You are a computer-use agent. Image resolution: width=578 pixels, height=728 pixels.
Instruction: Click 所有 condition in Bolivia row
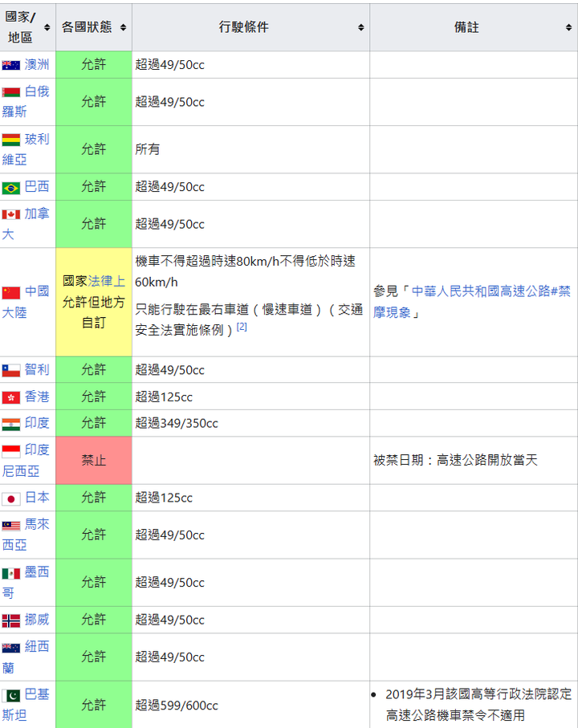(147, 149)
